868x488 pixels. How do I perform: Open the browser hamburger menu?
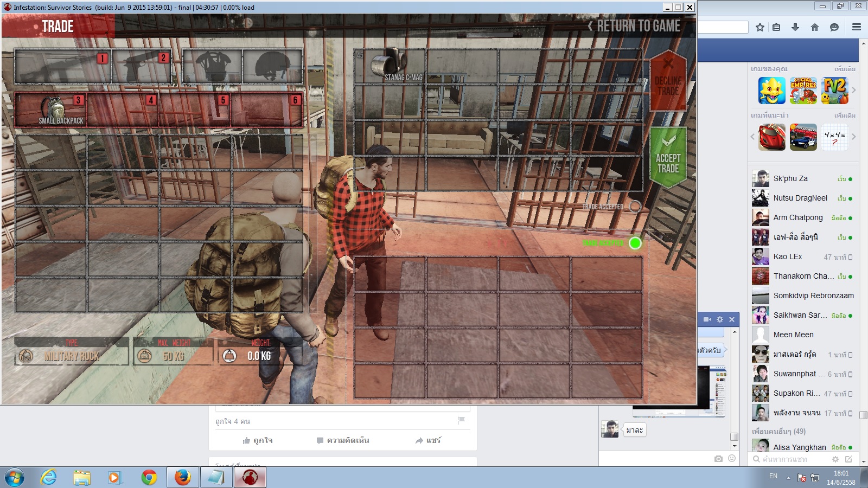[856, 27]
